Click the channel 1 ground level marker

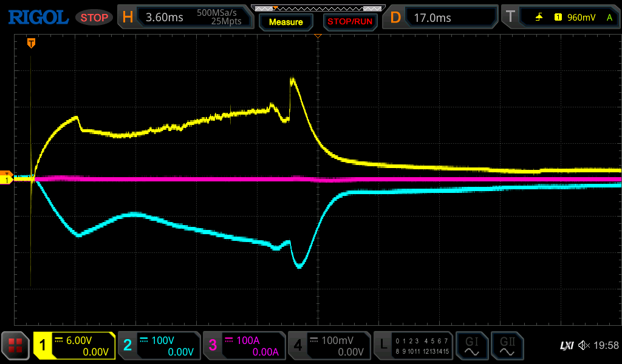[x=7, y=180]
